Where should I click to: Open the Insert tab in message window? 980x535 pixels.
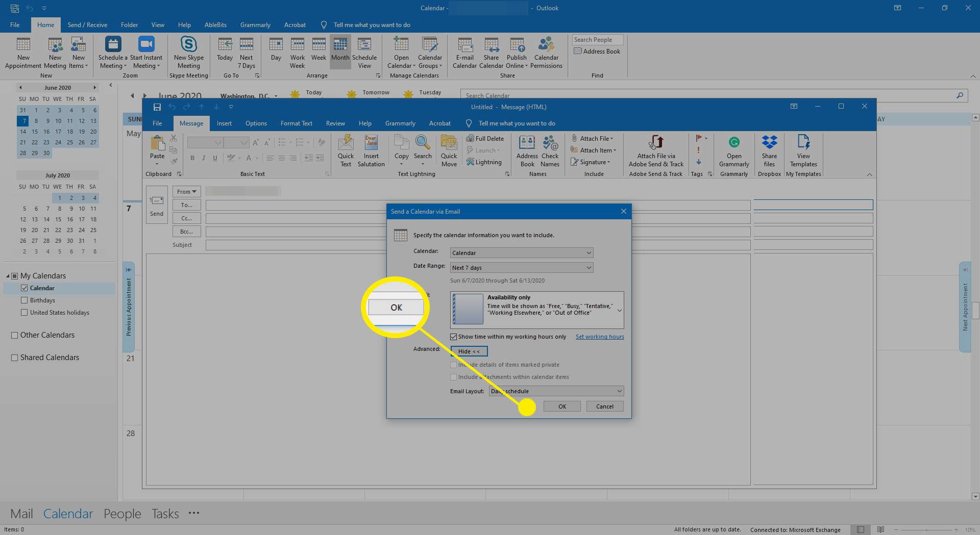224,123
